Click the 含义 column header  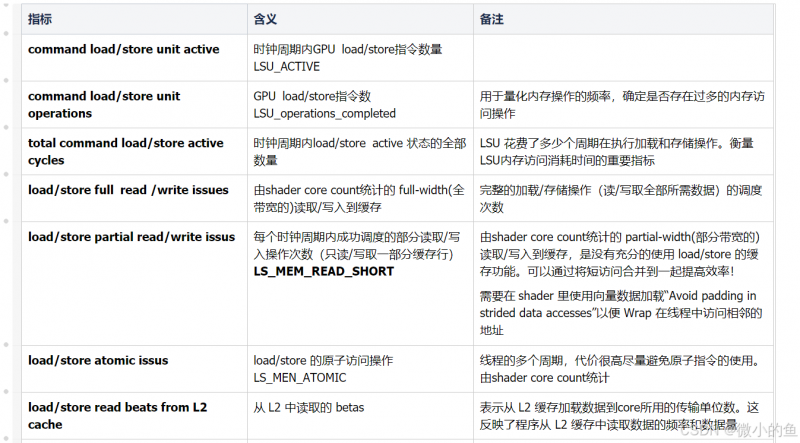point(360,19)
